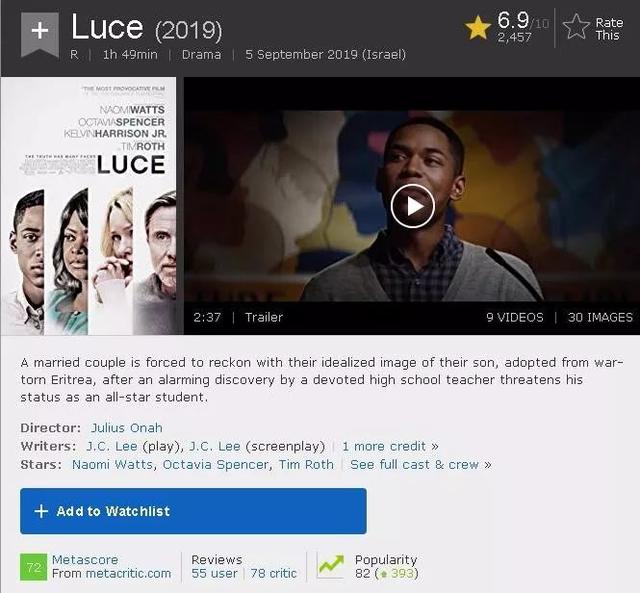Open Tim Roth's profile link
The height and width of the screenshot is (593, 640).
[306, 464]
